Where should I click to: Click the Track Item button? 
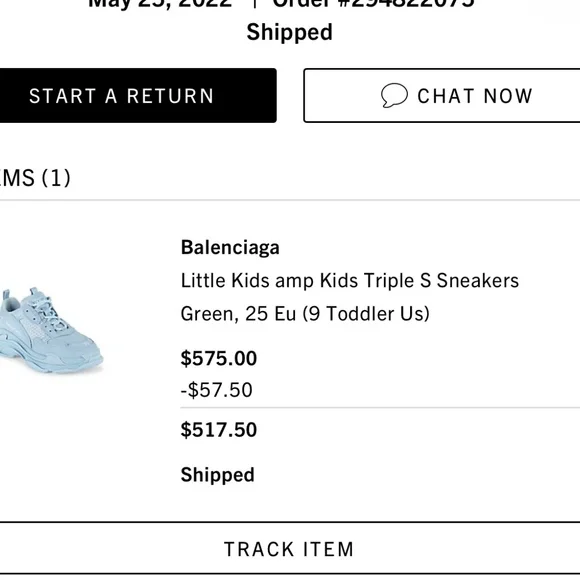pyautogui.click(x=290, y=549)
